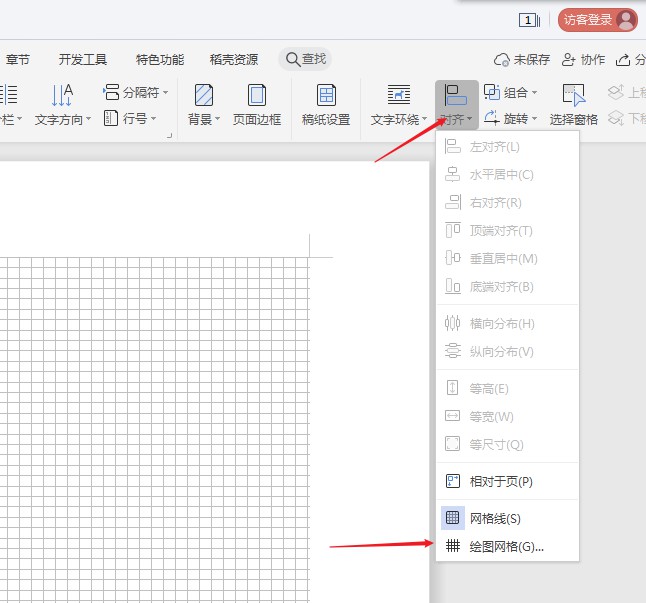Choose 水平居中(C) in the align menu
The width and height of the screenshot is (646, 603).
click(508, 175)
